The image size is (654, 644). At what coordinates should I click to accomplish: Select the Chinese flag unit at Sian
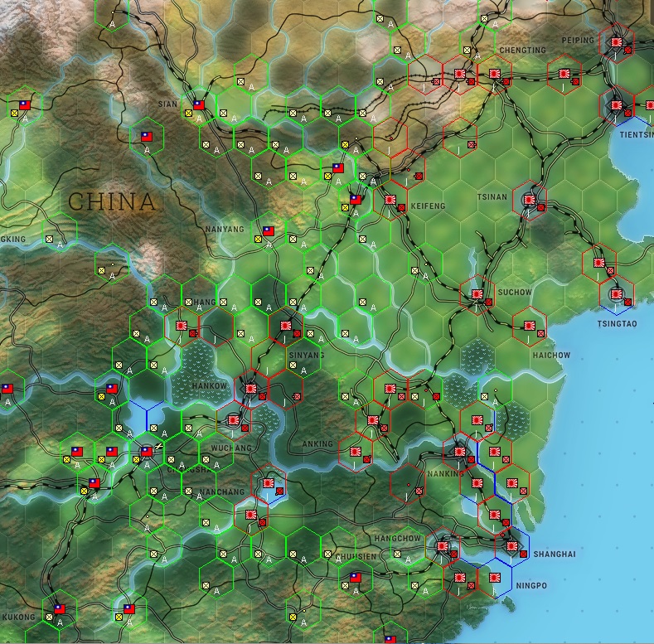pos(199,105)
